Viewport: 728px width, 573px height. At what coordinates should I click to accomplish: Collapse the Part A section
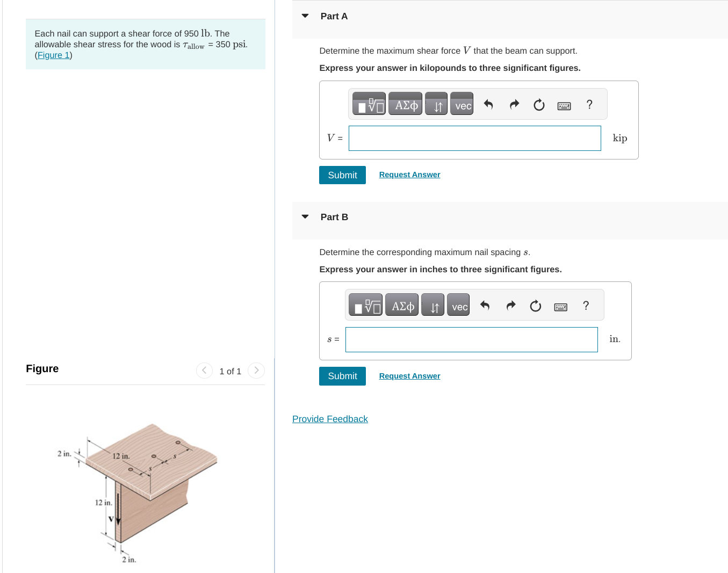(305, 16)
